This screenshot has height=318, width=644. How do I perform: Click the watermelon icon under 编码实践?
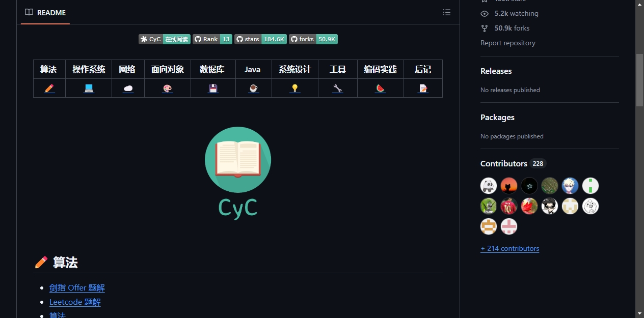[x=381, y=88]
